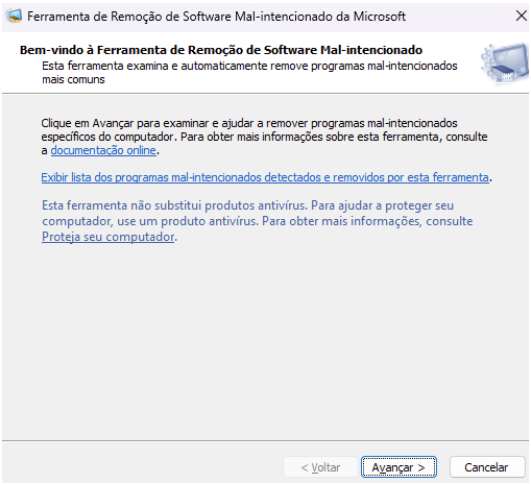This screenshot has height=484, width=531.
Task: Click the subtitle text under the Bem-vindo heading
Action: click(x=249, y=72)
